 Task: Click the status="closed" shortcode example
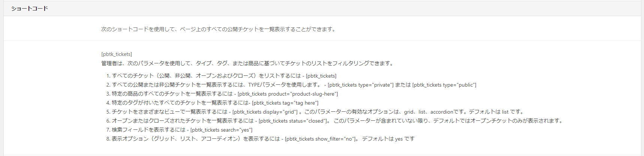pyautogui.click(x=294, y=121)
